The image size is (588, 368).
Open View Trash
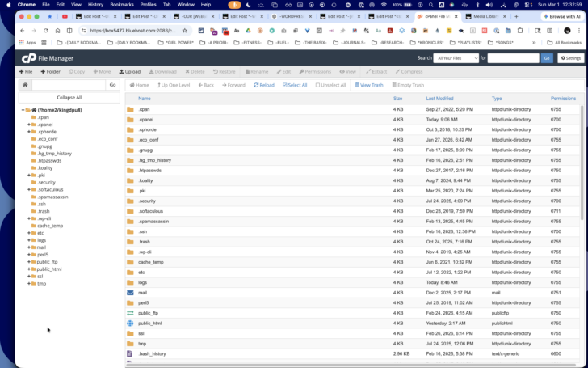coord(369,85)
